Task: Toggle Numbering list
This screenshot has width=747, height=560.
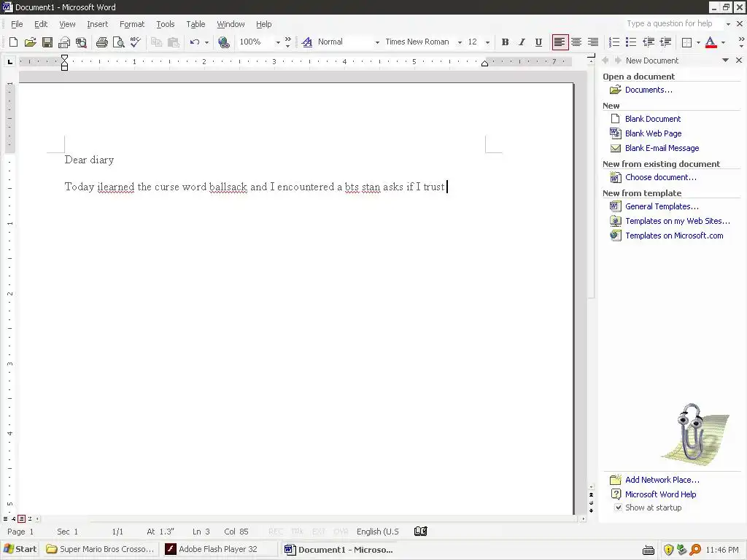Action: [614, 42]
